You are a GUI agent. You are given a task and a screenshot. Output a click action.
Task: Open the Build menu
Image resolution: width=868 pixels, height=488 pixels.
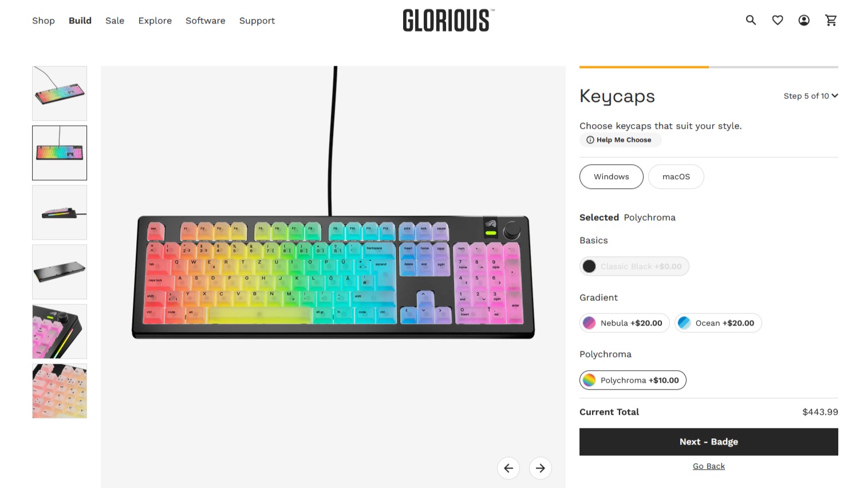pyautogui.click(x=80, y=21)
